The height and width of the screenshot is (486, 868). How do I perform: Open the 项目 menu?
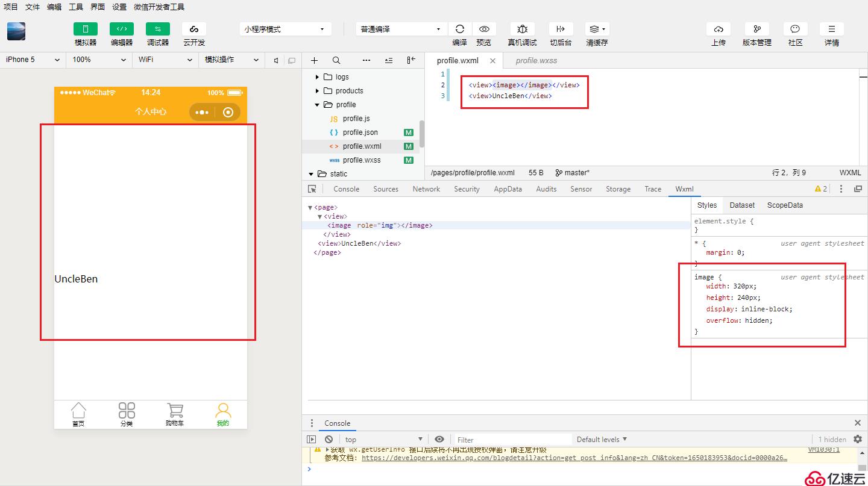pos(11,7)
